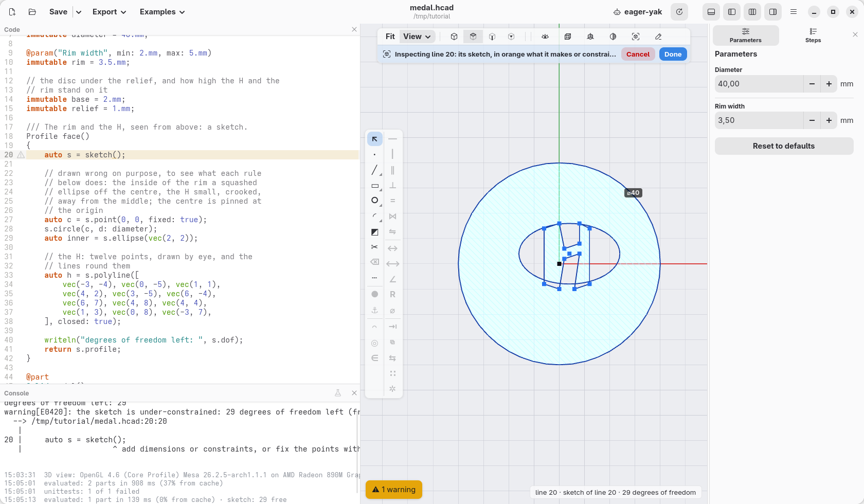
Task: Toggle the right sidebar layout button
Action: click(x=773, y=12)
